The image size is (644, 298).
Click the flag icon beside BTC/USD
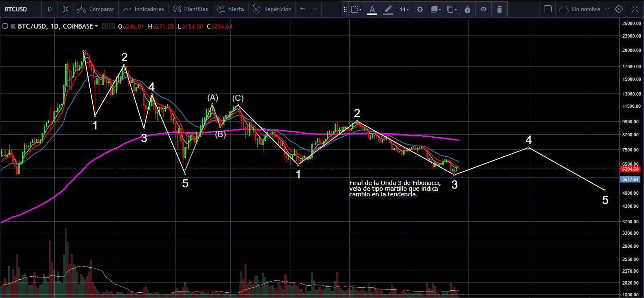click(13, 26)
